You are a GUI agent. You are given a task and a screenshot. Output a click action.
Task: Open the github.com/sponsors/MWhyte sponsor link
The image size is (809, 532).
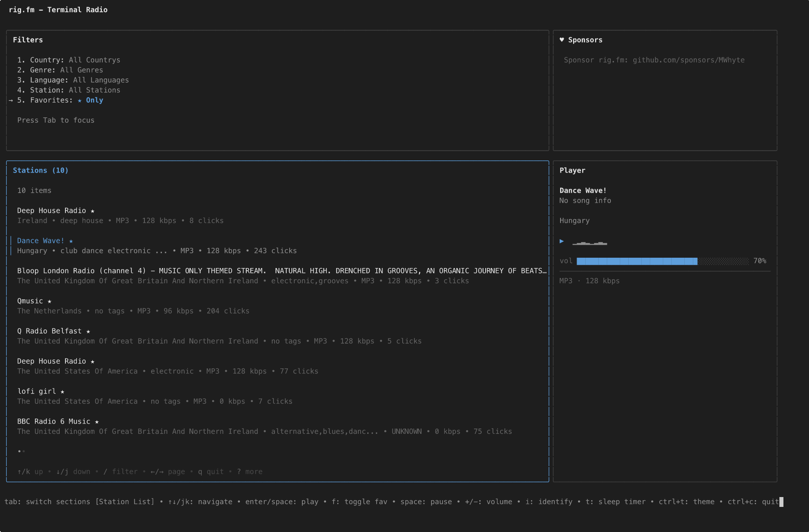[688, 60]
